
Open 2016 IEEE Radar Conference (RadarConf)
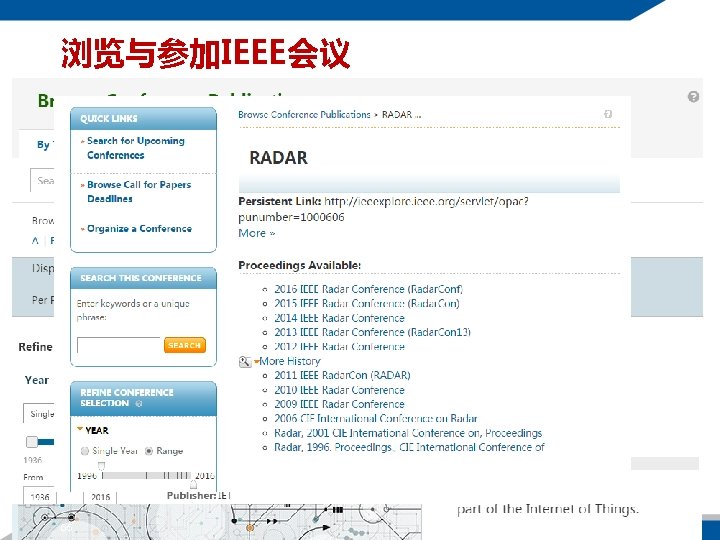click(x=368, y=289)
